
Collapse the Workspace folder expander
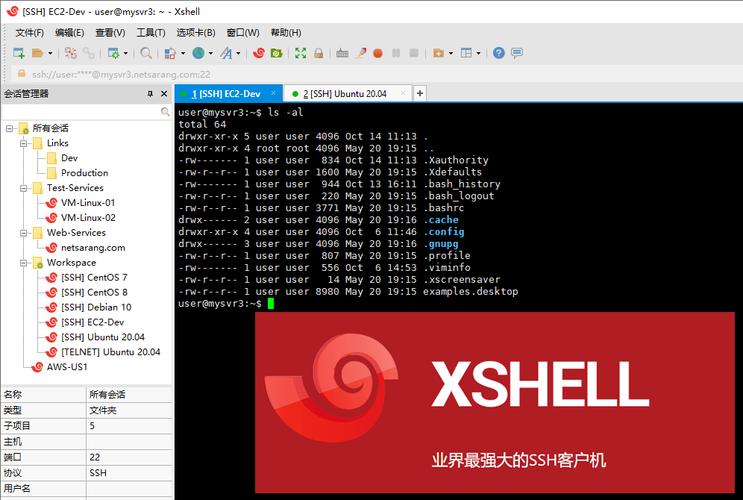(x=23, y=263)
